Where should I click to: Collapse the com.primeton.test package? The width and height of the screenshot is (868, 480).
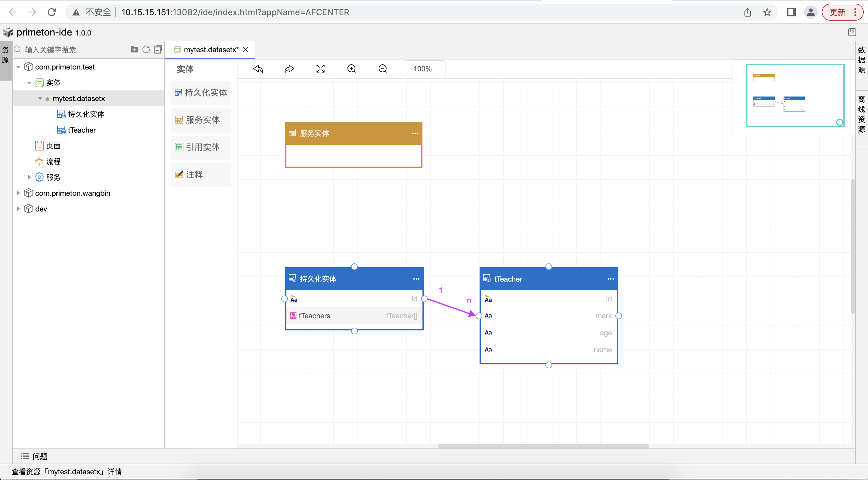point(18,67)
